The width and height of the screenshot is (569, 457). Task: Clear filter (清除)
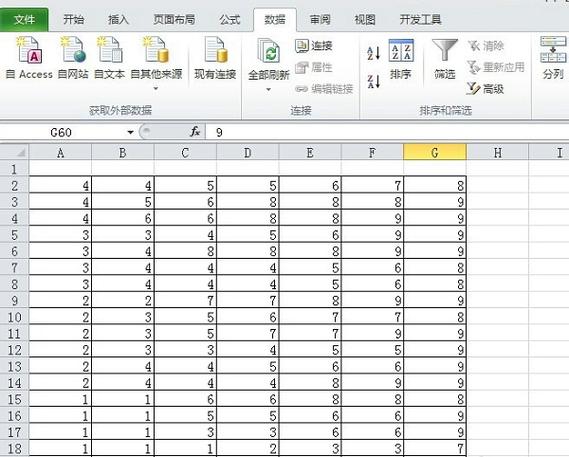pyautogui.click(x=486, y=46)
